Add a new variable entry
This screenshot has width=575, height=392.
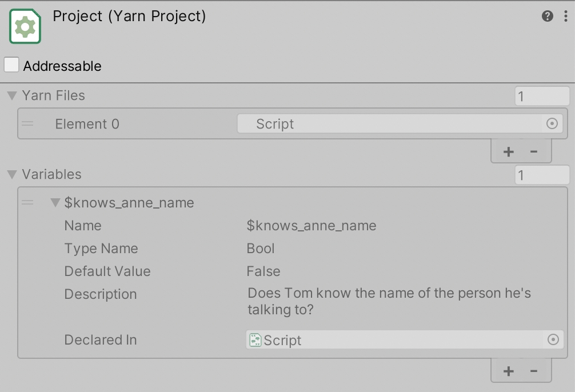pos(508,371)
